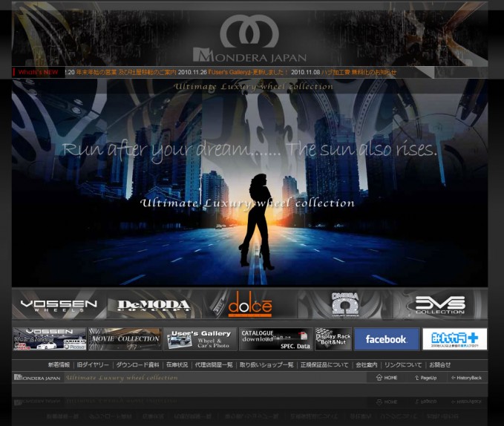Open the Vossen Web Album Picasa banner

[50, 339]
